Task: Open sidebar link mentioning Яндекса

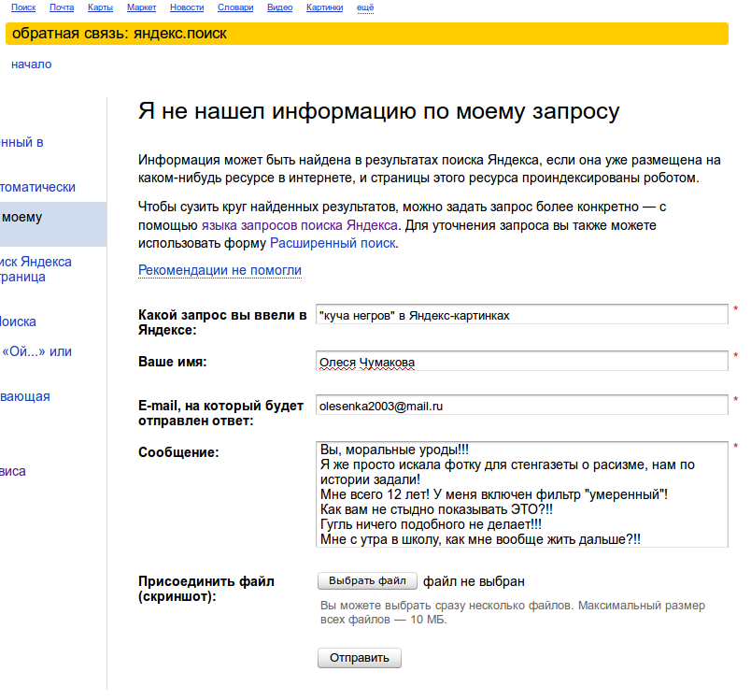Action: point(35,269)
